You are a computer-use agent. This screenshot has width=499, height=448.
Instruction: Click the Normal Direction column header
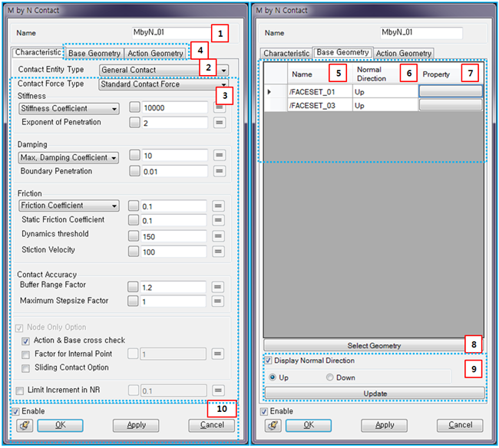(x=385, y=74)
